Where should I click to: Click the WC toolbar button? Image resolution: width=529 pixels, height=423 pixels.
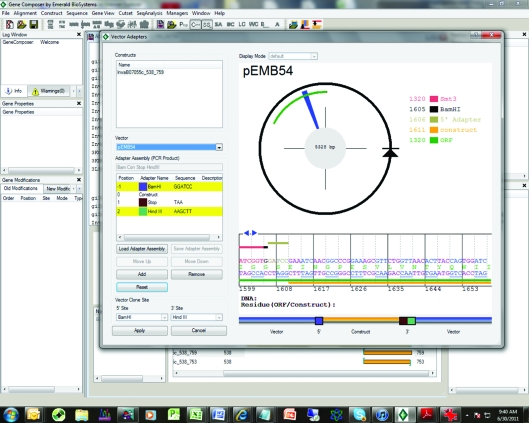[253, 25]
